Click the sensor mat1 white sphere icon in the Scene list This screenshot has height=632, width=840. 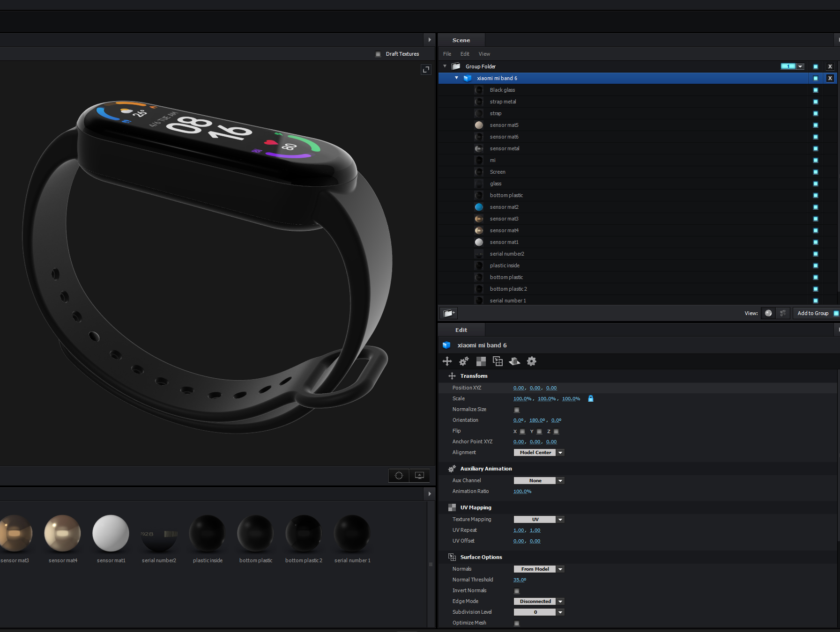[x=479, y=242]
